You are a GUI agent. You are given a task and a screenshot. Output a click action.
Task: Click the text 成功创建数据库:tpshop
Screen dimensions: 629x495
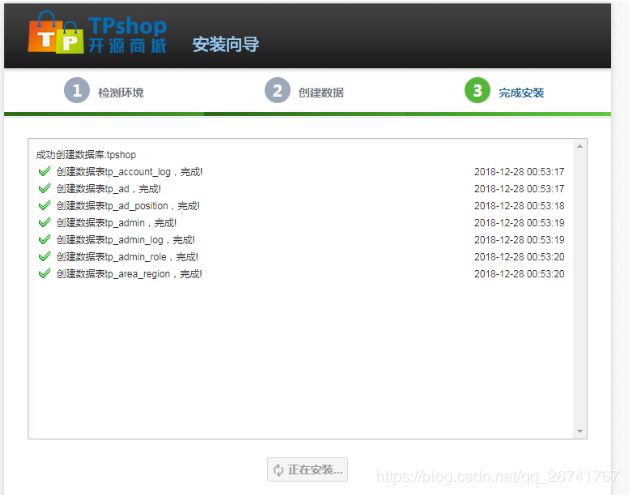pos(86,154)
